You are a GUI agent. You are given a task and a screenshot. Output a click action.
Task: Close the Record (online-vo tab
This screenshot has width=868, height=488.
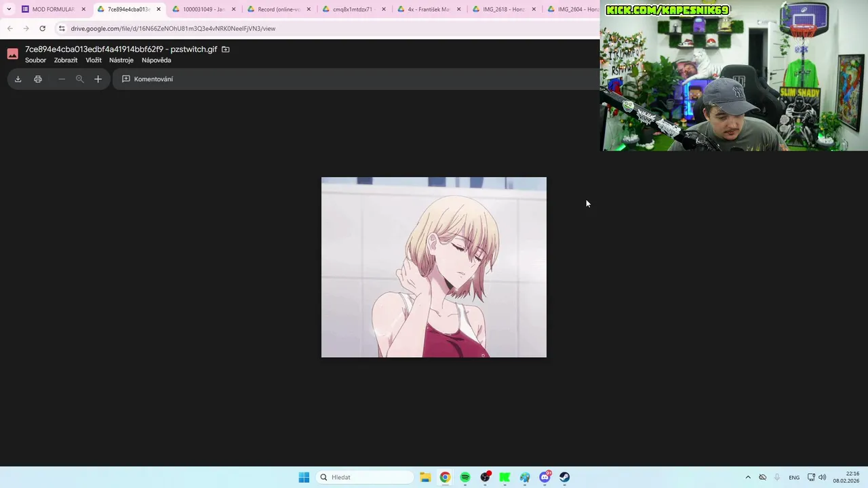tap(309, 9)
